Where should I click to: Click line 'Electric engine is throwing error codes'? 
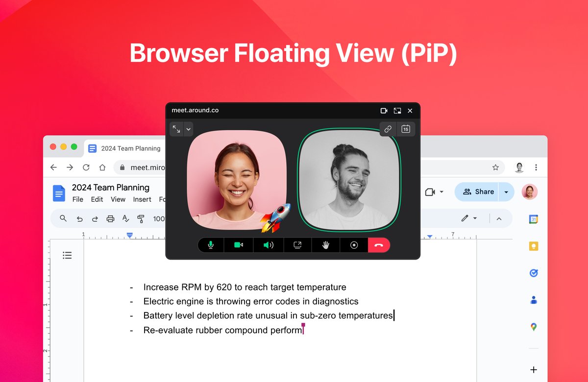(251, 301)
